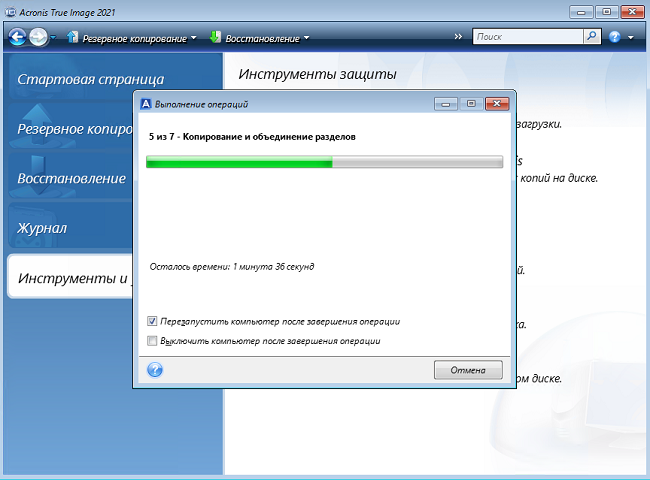This screenshot has height=480, width=650.
Task: Minimize the Acronis True Image main window
Action: 581,12
